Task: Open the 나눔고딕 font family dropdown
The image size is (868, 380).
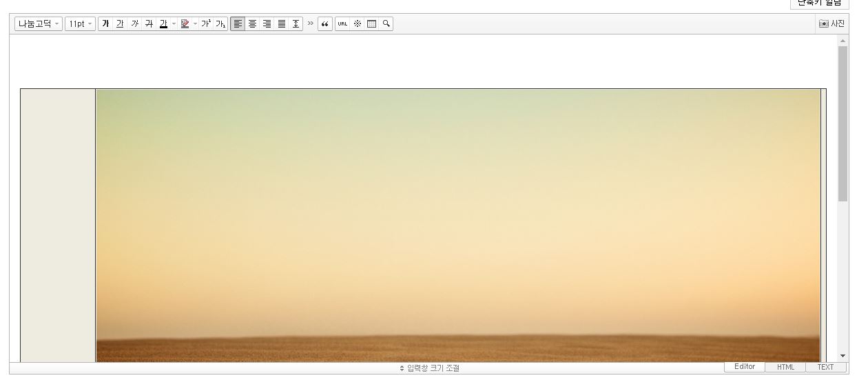Action: pyautogui.click(x=39, y=23)
